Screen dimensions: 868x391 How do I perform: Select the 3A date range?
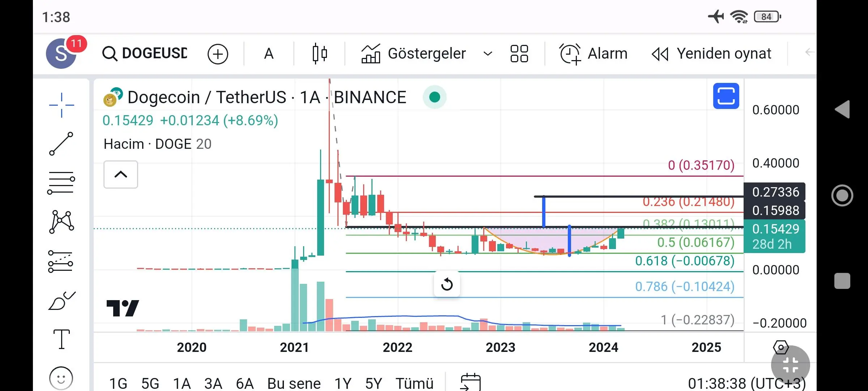click(x=213, y=383)
